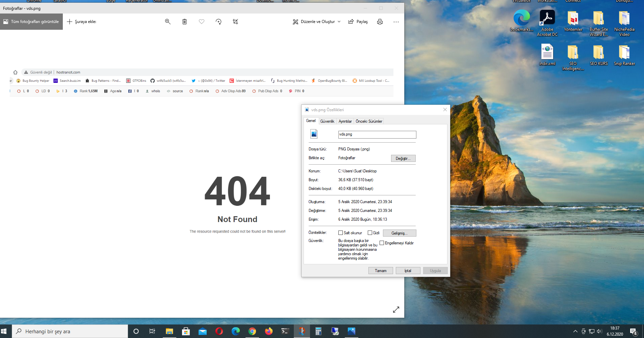Select the SEO Intelligence folder on desktop
Screen dimensions: 644x338
pos(573,57)
